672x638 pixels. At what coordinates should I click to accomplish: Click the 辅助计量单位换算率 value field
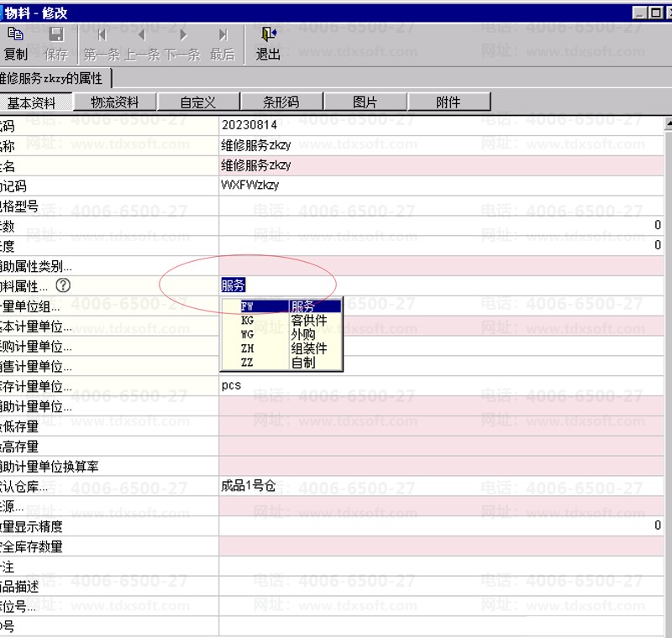tap(442, 466)
